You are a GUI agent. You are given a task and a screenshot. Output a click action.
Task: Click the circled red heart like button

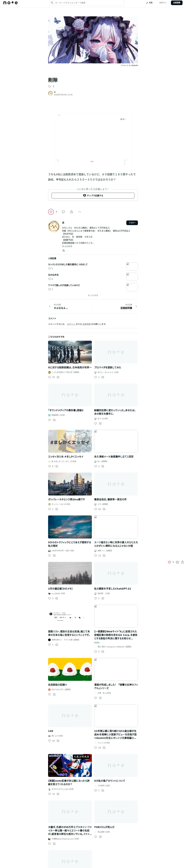tap(51, 212)
